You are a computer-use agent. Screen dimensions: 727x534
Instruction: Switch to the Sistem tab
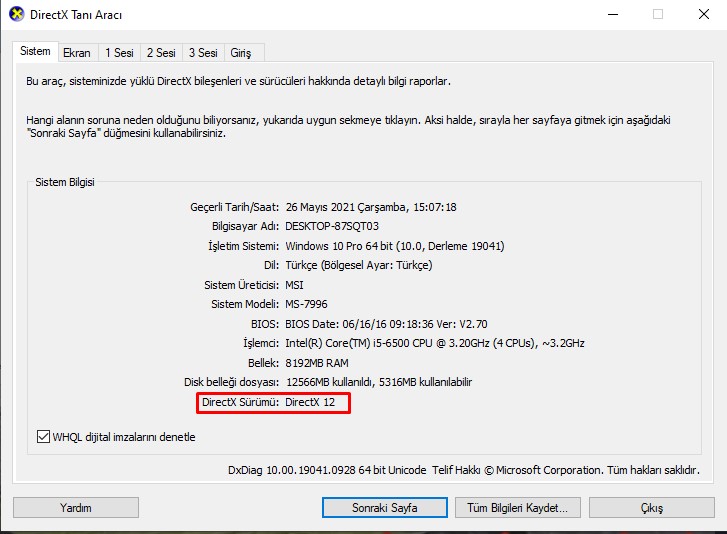pyautogui.click(x=35, y=51)
